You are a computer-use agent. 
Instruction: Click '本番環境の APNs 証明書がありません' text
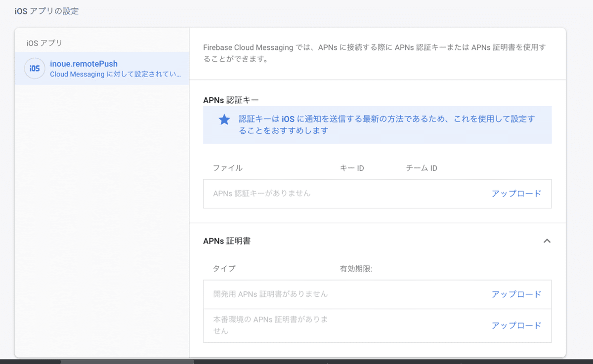pyautogui.click(x=271, y=325)
